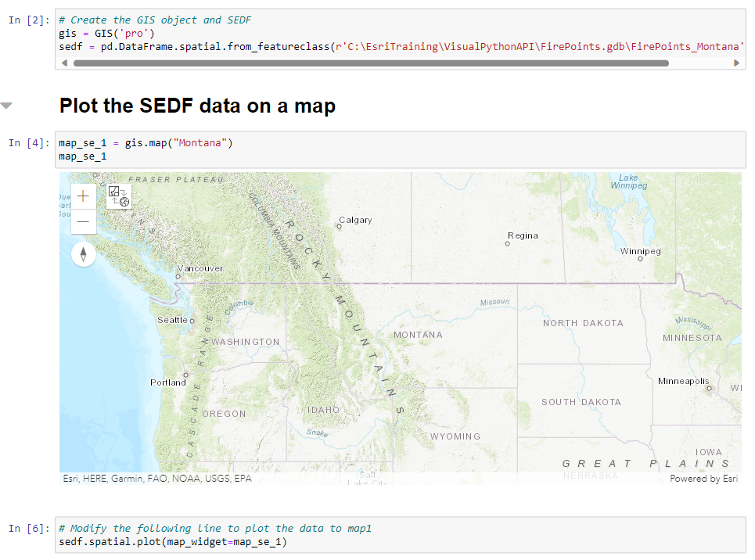Viewport: 755px width, 560px height.
Task: Click the Esri, HERE, Garmin attribution text
Action: pos(156,479)
